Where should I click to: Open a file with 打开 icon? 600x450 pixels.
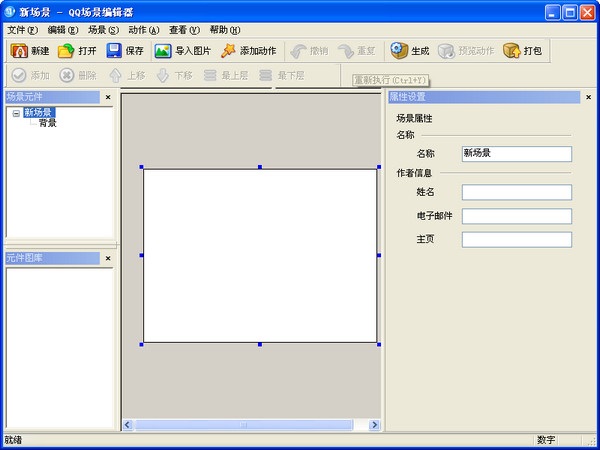(66, 51)
